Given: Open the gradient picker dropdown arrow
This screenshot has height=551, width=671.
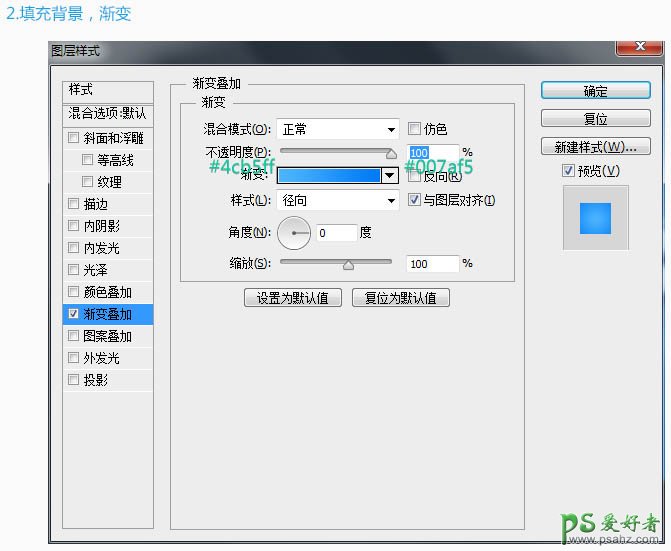Looking at the screenshot, I should click(x=390, y=175).
